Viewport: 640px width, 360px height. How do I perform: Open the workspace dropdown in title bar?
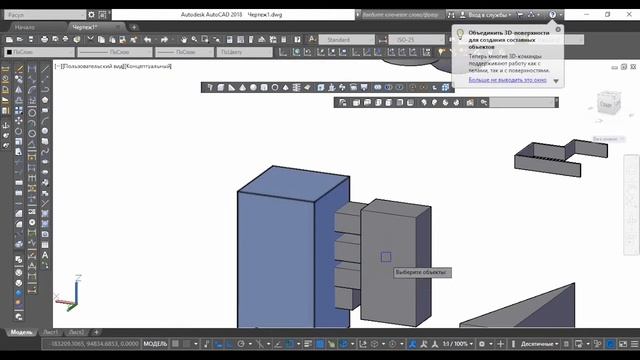[x=45, y=15]
